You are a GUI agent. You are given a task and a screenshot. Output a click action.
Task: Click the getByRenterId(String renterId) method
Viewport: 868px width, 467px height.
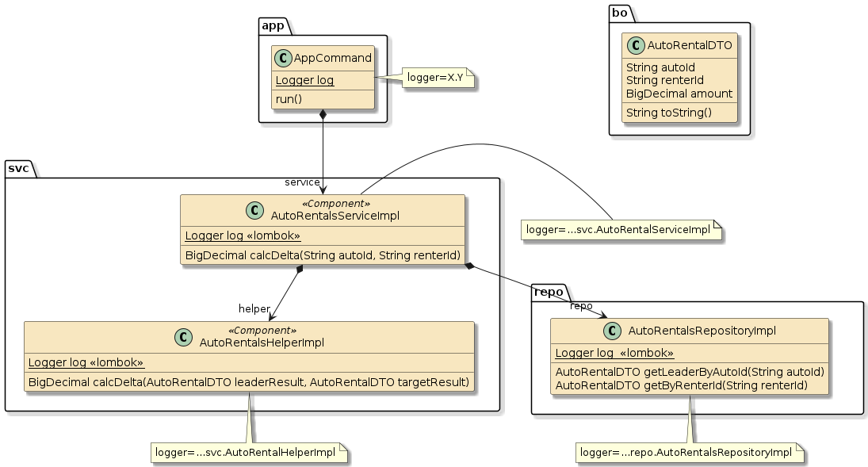pos(682,385)
